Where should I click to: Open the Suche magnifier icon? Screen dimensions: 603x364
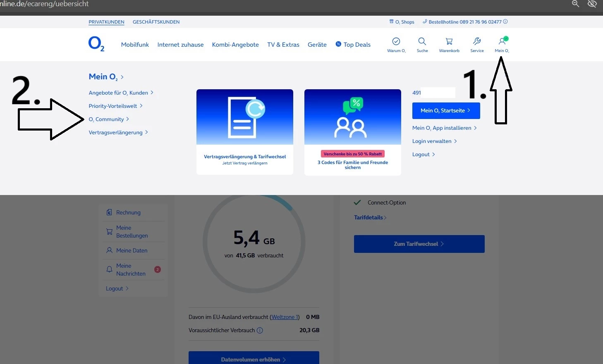[x=422, y=41]
